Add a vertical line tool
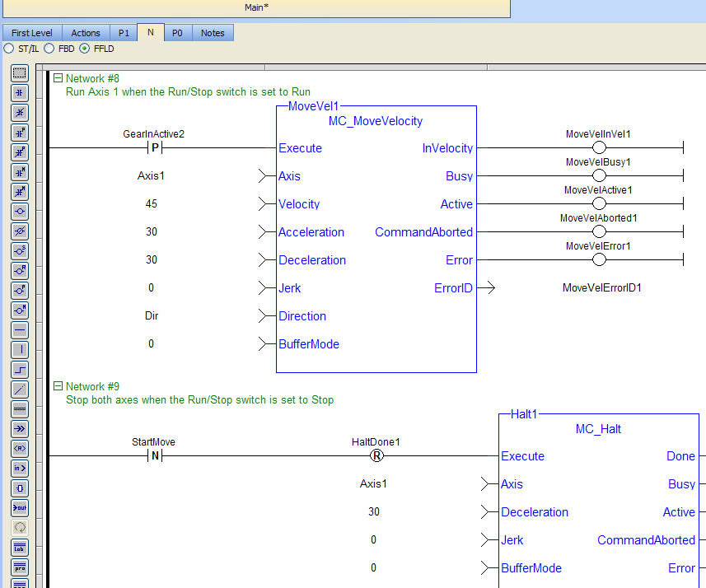 20,350
